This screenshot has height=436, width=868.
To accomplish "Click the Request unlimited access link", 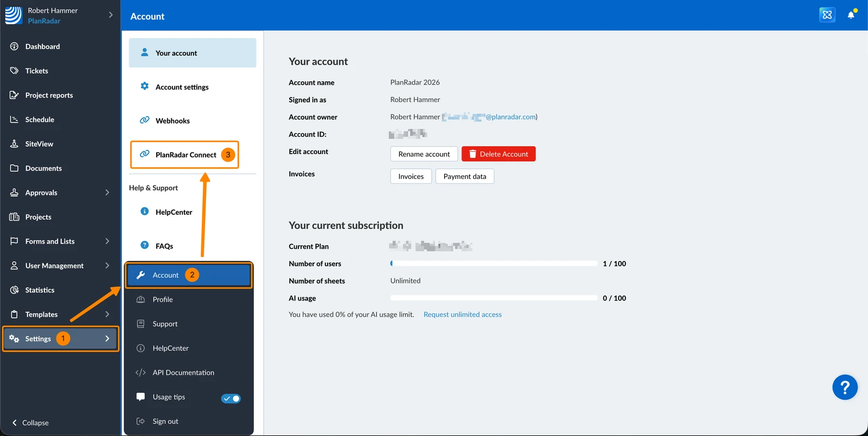I will tap(463, 315).
